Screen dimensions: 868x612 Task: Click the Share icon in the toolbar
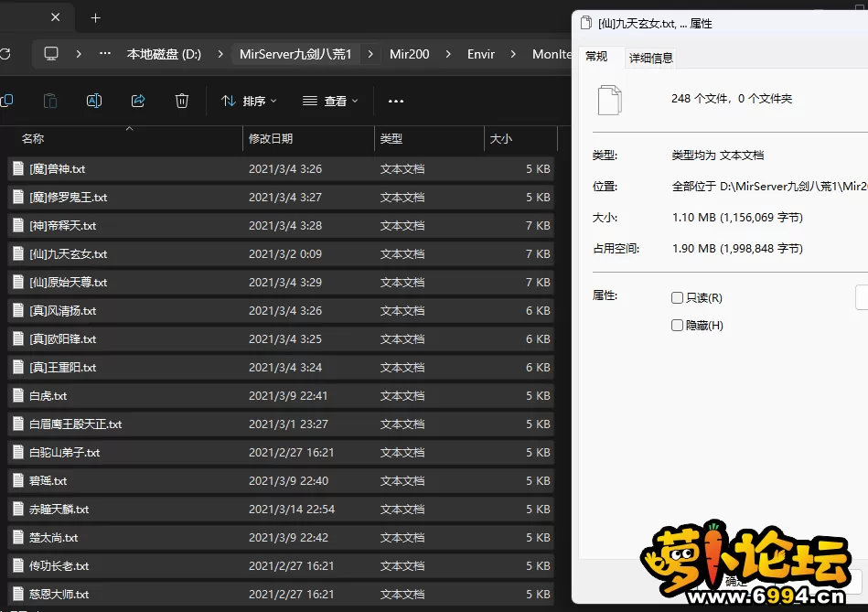coord(138,101)
